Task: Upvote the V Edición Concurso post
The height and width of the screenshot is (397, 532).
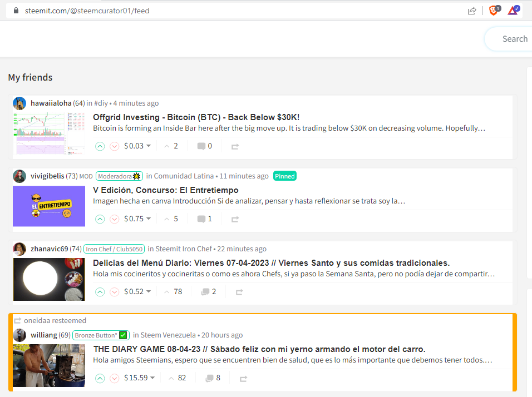Action: coord(100,219)
